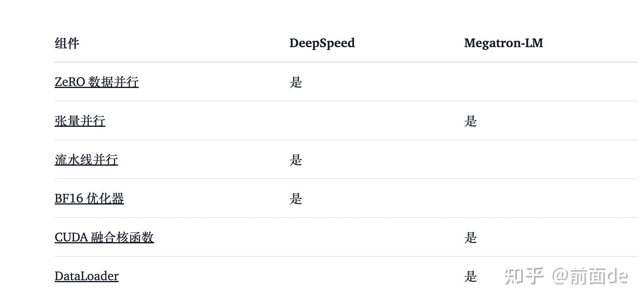Select 是 in the 流水线并行 row

pos(296,160)
